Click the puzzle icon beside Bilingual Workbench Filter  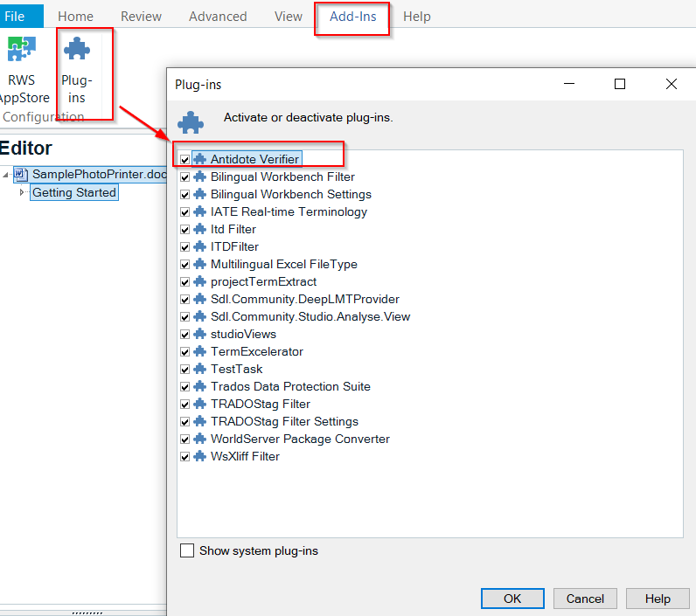point(200,176)
